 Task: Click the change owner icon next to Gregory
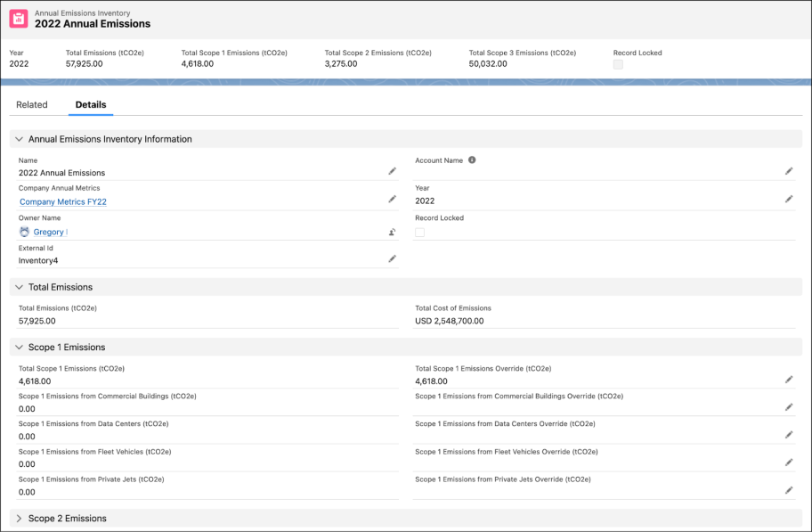pos(392,230)
